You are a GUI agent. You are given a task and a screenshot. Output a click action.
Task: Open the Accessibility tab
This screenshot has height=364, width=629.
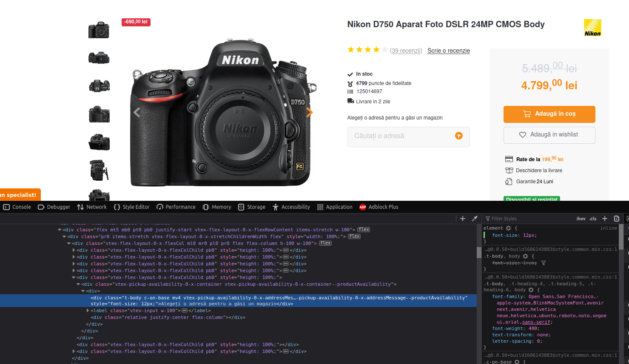tap(291, 207)
